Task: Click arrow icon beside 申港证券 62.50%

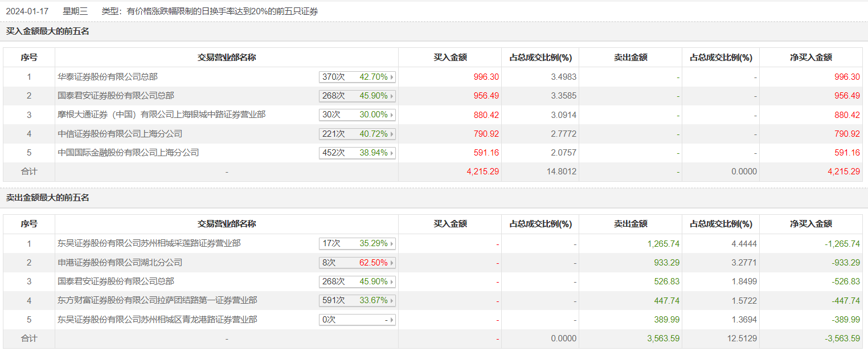Action: click(392, 263)
